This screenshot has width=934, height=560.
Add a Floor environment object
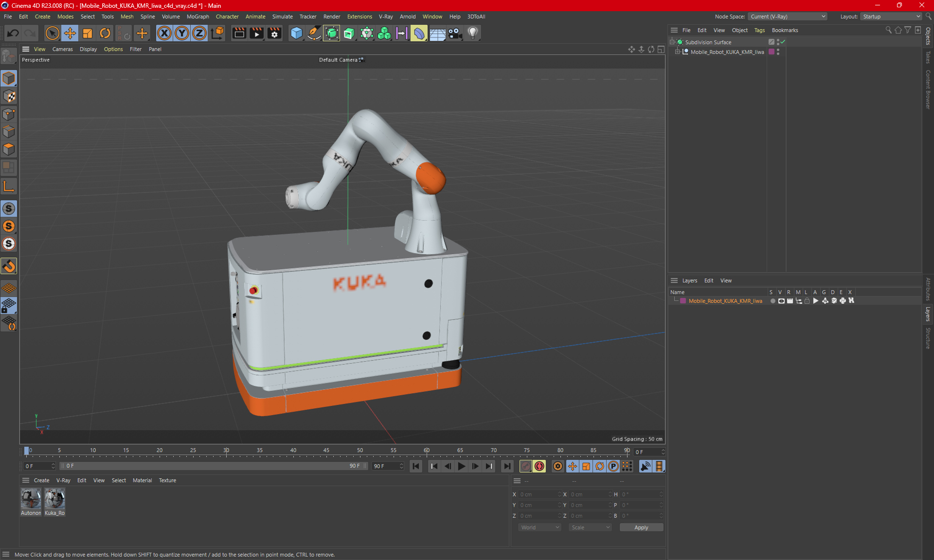pos(437,33)
